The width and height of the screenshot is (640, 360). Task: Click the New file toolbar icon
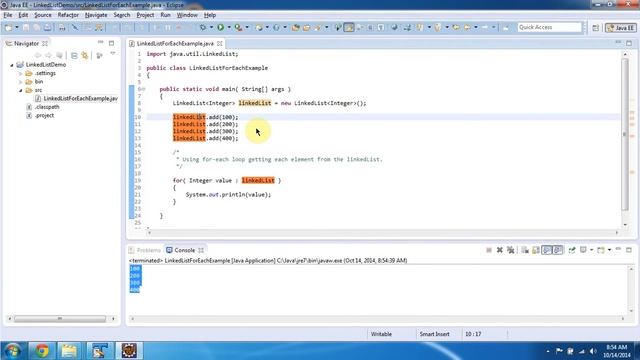tap(9, 27)
